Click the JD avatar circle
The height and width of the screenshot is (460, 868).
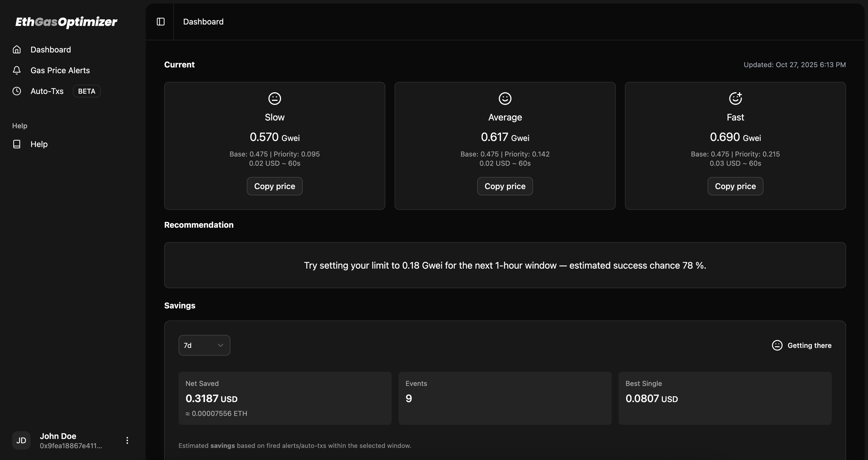(x=21, y=440)
